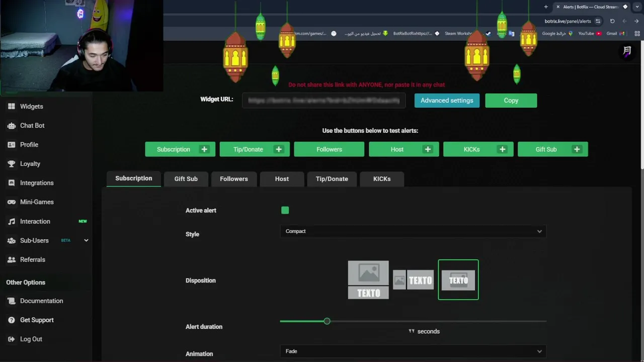Open the YouTube bookmark
The image size is (644, 362).
589,34
